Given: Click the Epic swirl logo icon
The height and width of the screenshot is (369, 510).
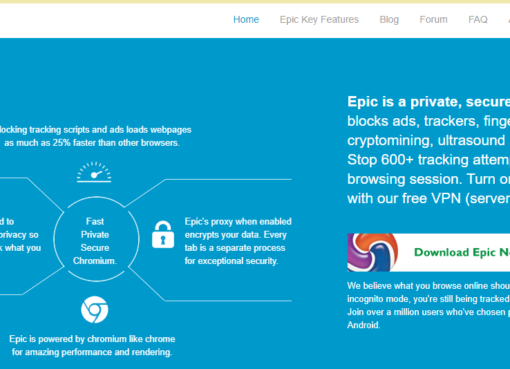Looking at the screenshot, I should tap(373, 252).
